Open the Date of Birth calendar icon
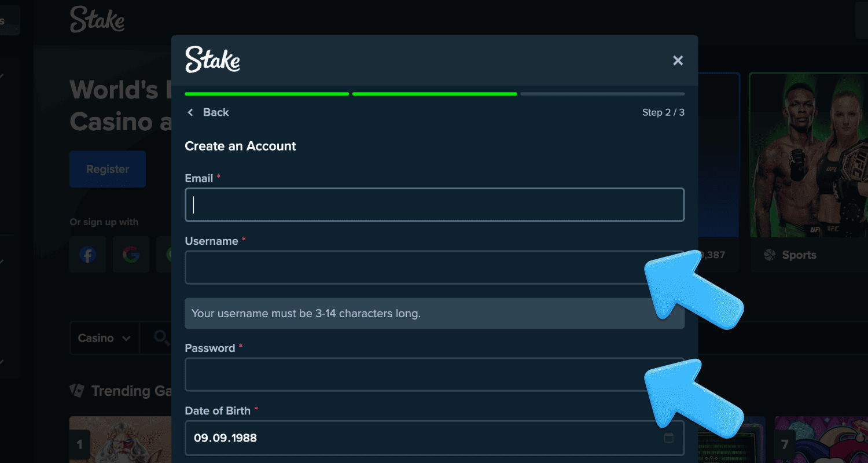The width and height of the screenshot is (868, 463). click(668, 438)
